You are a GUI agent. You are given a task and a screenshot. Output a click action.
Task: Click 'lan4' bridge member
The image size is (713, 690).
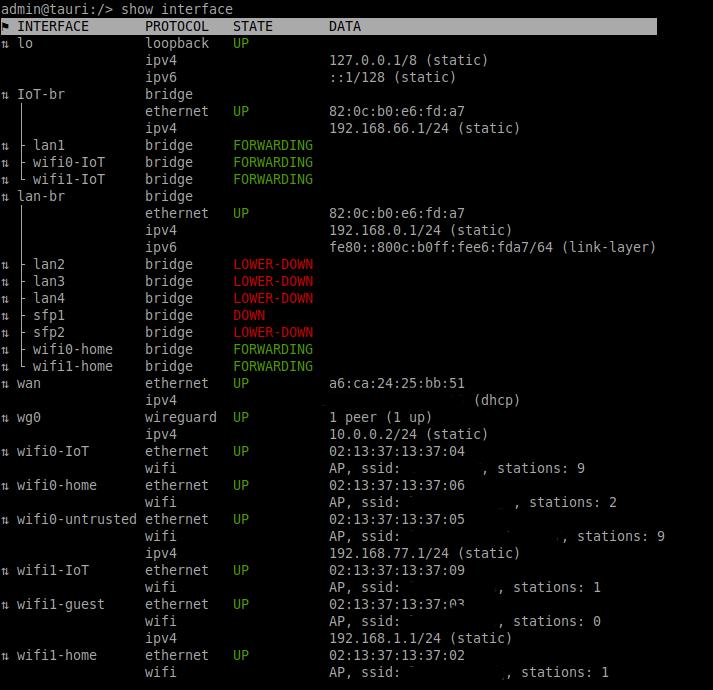[49, 298]
